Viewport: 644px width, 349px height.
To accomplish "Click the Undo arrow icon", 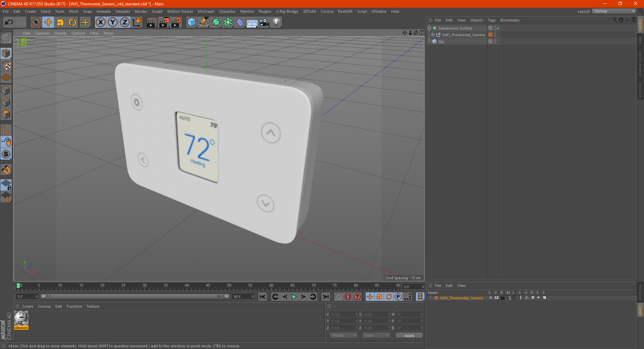I will 9,22.
